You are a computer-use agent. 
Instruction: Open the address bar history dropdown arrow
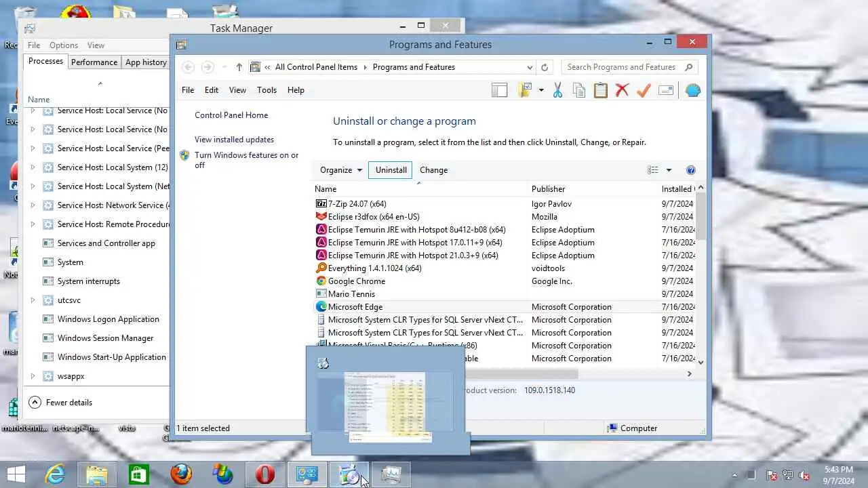click(530, 67)
